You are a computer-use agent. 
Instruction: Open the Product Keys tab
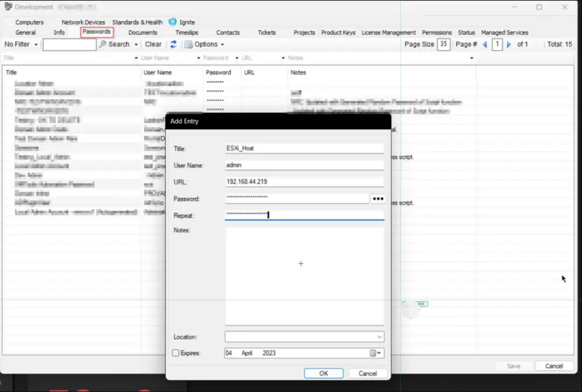coord(338,33)
